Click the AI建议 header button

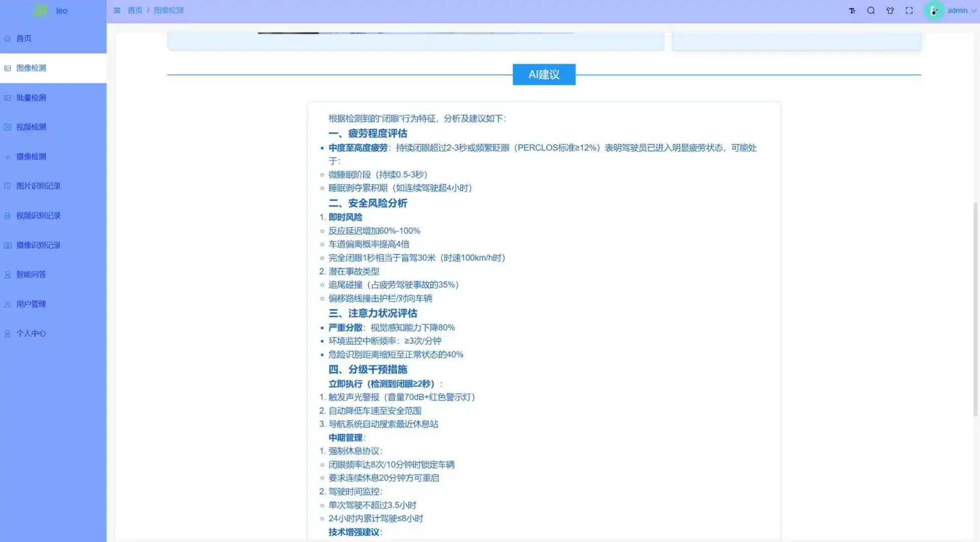544,74
